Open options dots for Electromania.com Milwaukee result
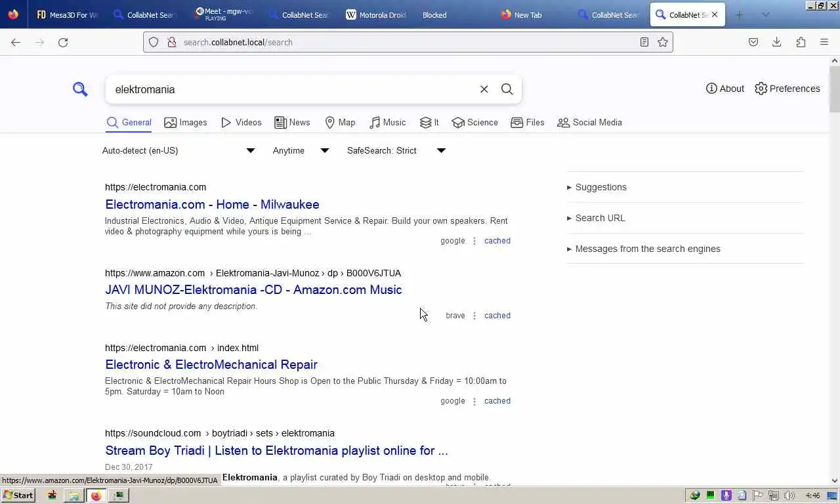Screen dimensions: 840x504 click(x=474, y=241)
